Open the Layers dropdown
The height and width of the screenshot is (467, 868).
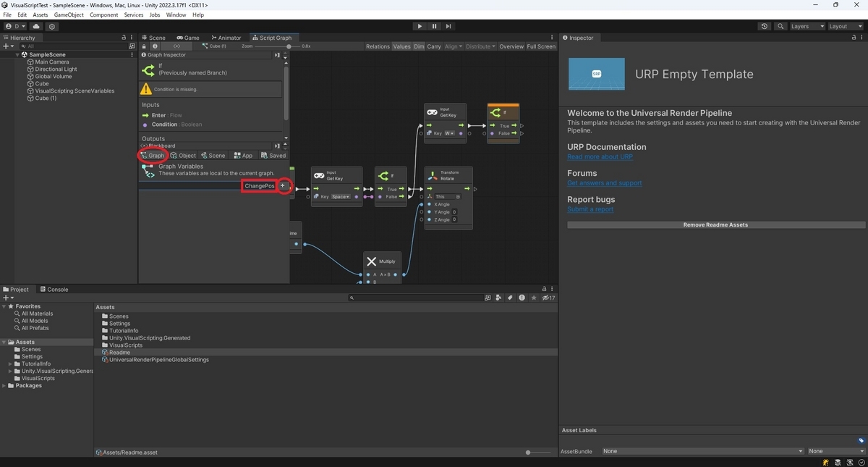tap(807, 26)
